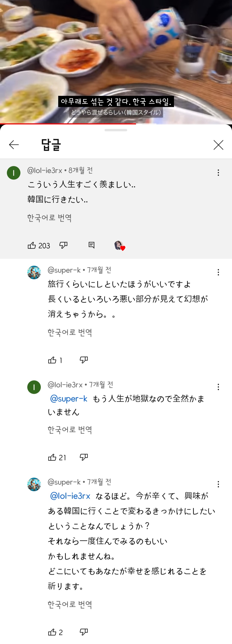232x644 pixels.
Task: Open more options for the first @super-k reply
Action: coord(218,272)
